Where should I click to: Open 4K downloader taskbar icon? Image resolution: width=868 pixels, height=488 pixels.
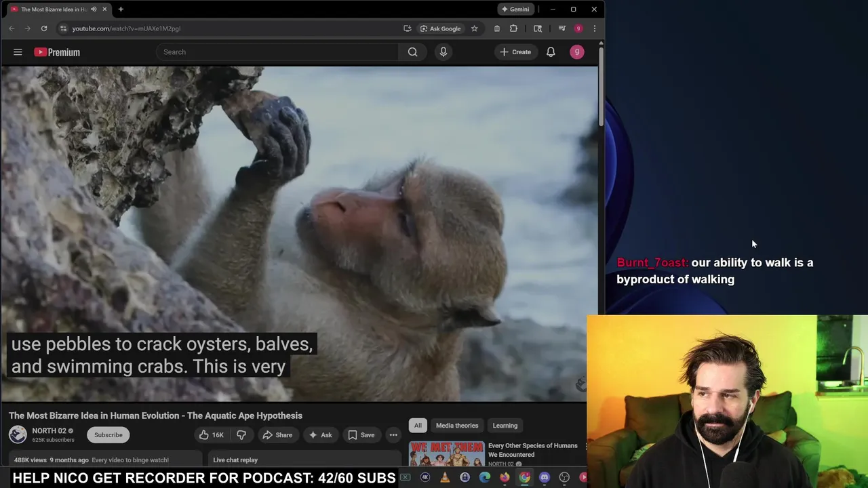pyautogui.click(x=425, y=478)
